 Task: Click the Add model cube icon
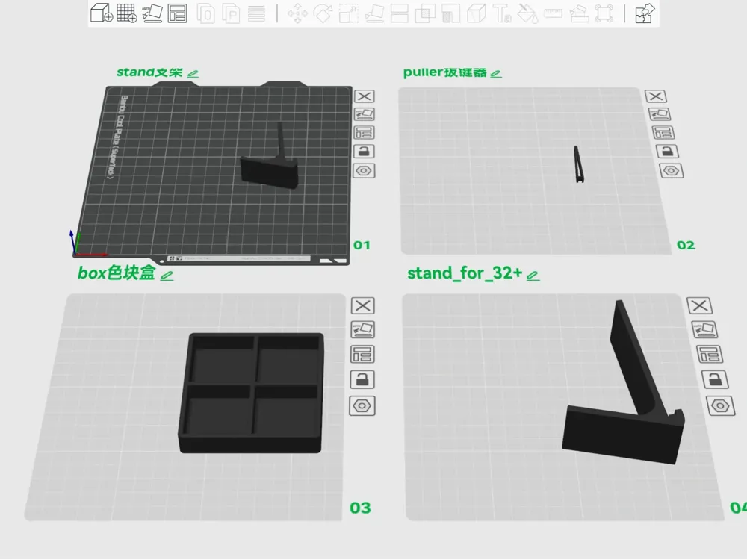pyautogui.click(x=102, y=13)
